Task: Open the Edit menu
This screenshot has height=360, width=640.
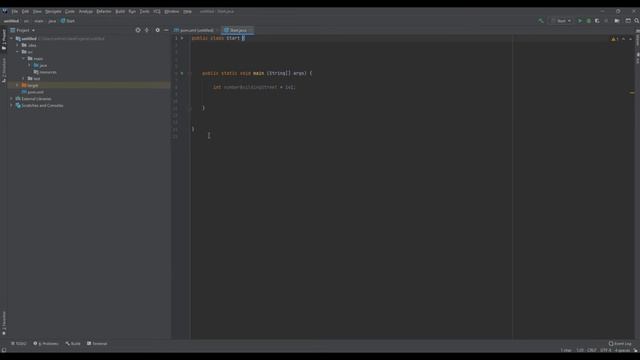Action: (25, 11)
